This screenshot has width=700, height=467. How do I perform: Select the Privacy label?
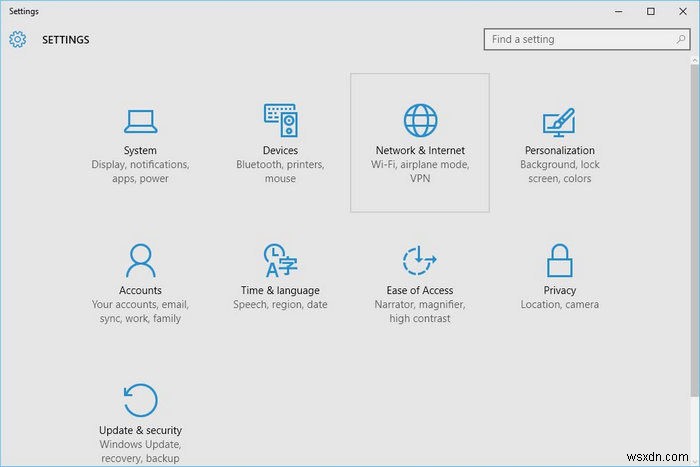click(559, 290)
